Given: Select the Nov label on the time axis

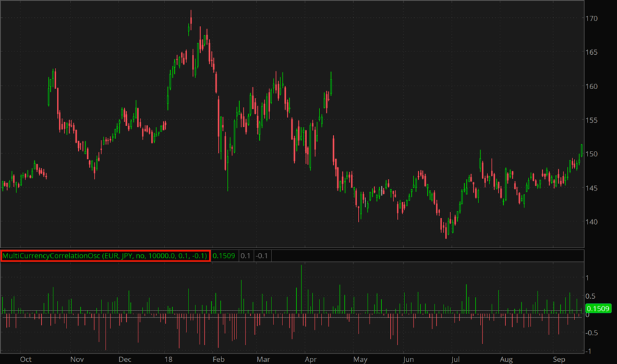Looking at the screenshot, I should coord(77,359).
